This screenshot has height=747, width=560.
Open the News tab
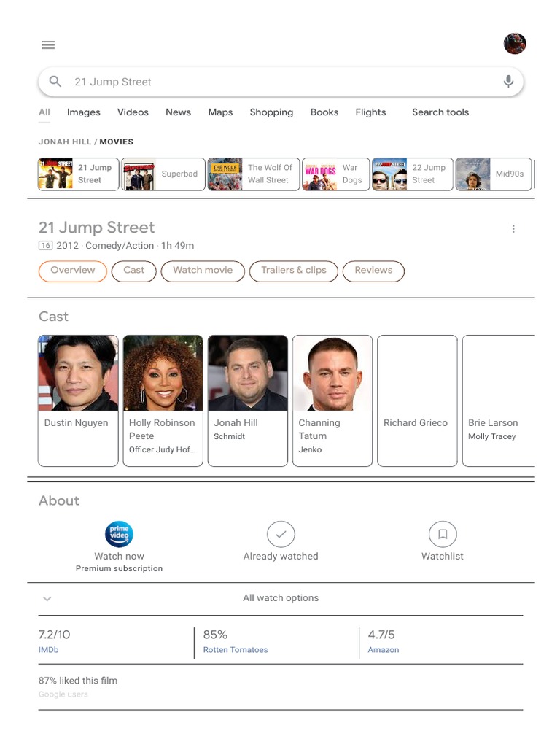178,112
